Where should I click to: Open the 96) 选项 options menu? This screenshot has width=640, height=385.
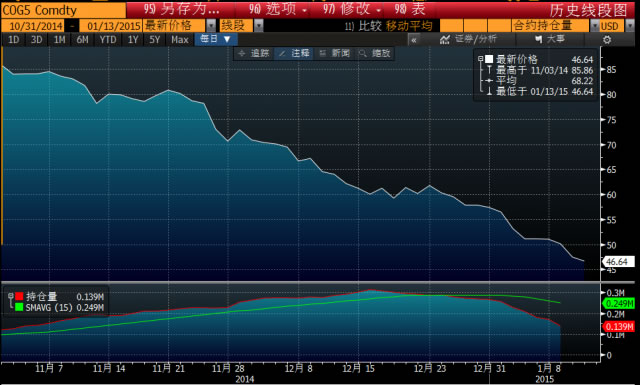[278, 9]
